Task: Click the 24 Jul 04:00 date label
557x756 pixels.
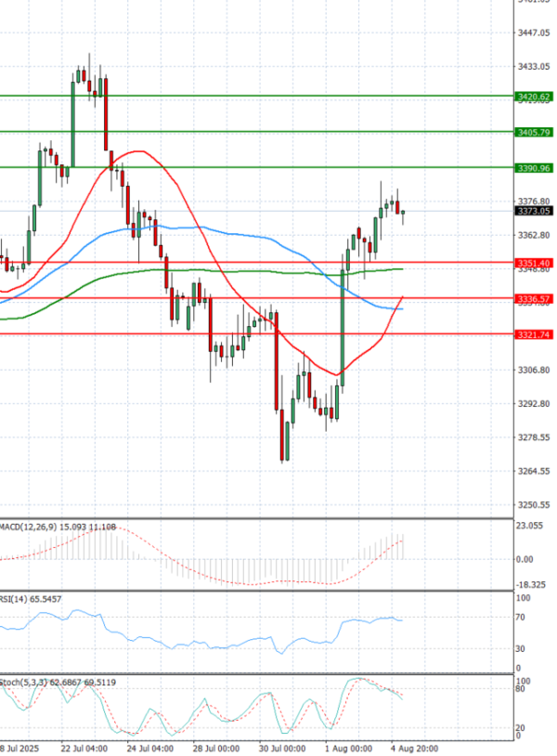Action: 149,749
